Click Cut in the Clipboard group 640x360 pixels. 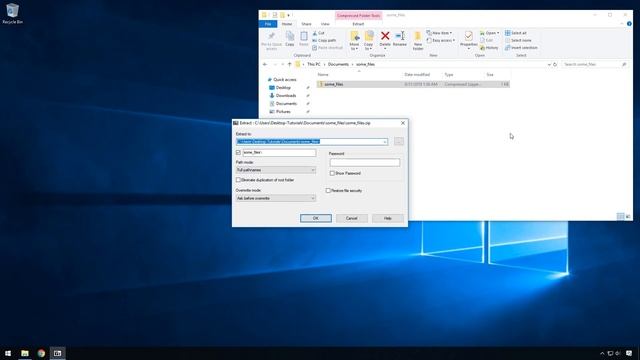click(x=318, y=33)
